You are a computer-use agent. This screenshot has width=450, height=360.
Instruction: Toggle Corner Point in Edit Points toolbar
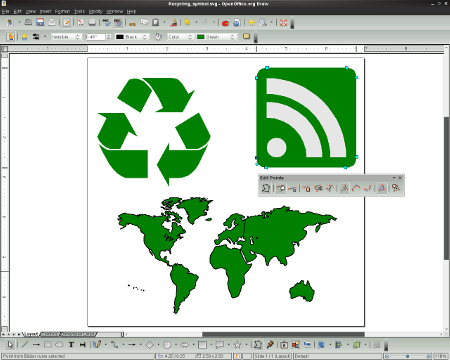[x=344, y=188]
